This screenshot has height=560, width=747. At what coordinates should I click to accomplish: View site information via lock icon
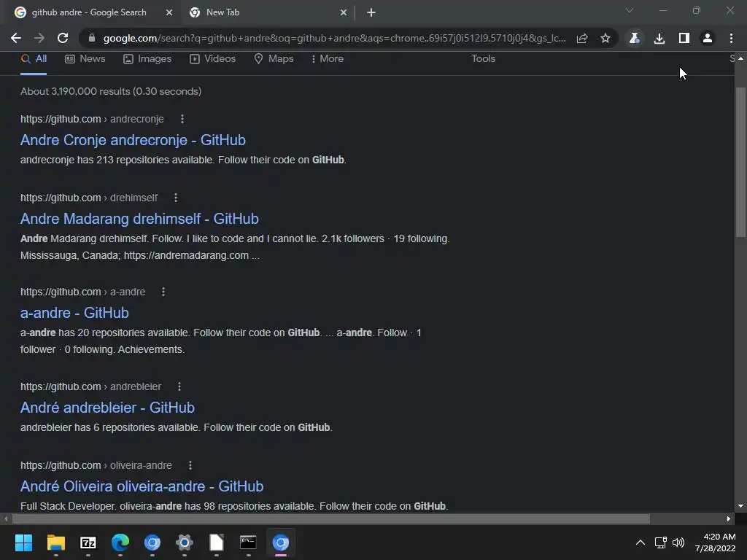coord(92,38)
